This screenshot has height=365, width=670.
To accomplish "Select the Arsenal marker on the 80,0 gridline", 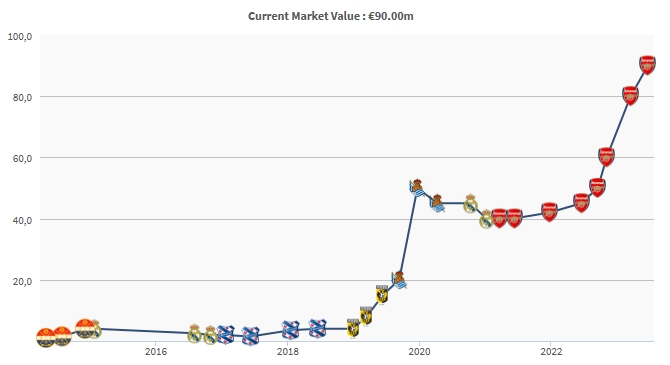I will coord(630,95).
